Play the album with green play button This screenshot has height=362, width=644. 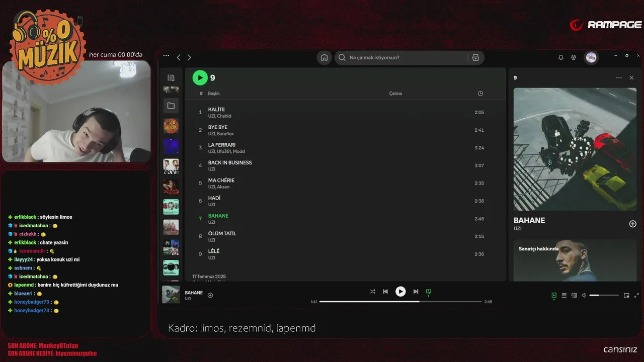(200, 77)
